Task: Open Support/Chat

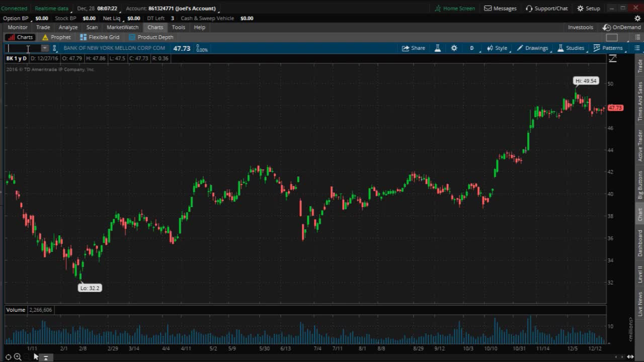Action: (x=546, y=9)
